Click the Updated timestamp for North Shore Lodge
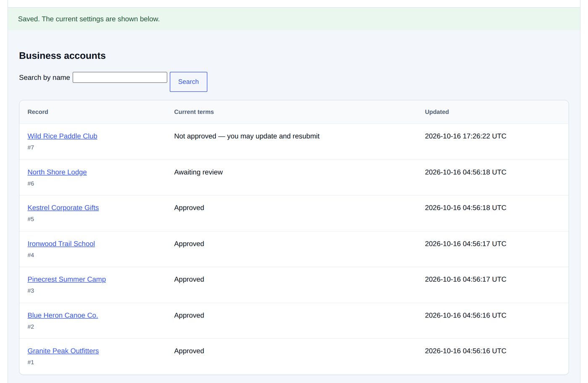Screen dimensions: 588x383 pos(465,172)
